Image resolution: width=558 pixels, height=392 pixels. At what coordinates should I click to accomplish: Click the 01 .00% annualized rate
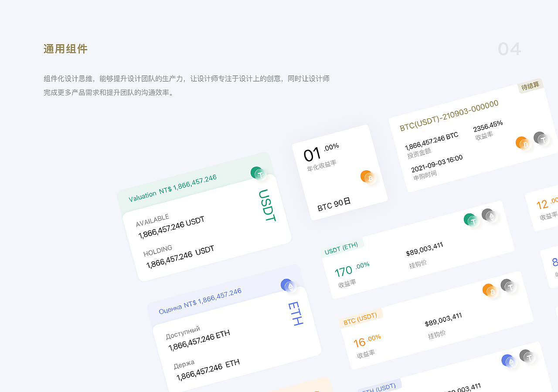[321, 152]
